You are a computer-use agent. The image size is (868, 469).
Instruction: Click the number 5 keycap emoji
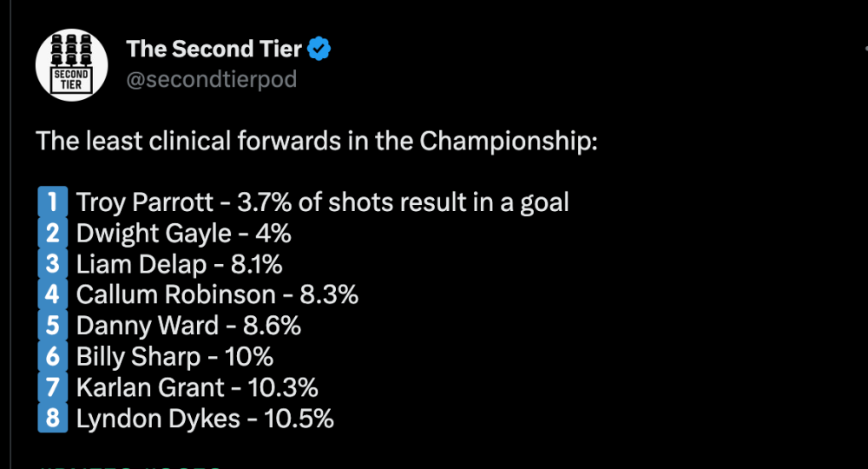tap(52, 326)
